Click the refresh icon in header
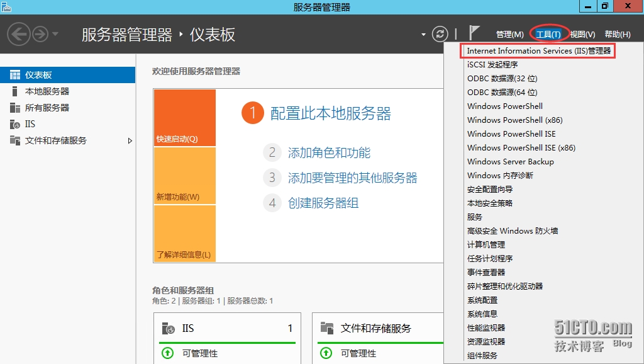Image resolution: width=644 pixels, height=364 pixels. click(440, 34)
